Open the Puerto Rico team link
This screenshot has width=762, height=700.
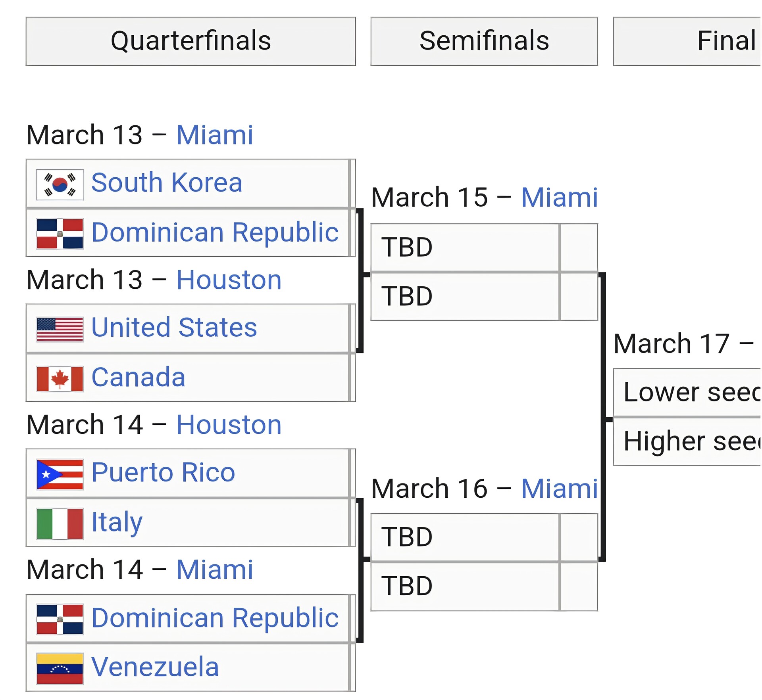pyautogui.click(x=163, y=472)
